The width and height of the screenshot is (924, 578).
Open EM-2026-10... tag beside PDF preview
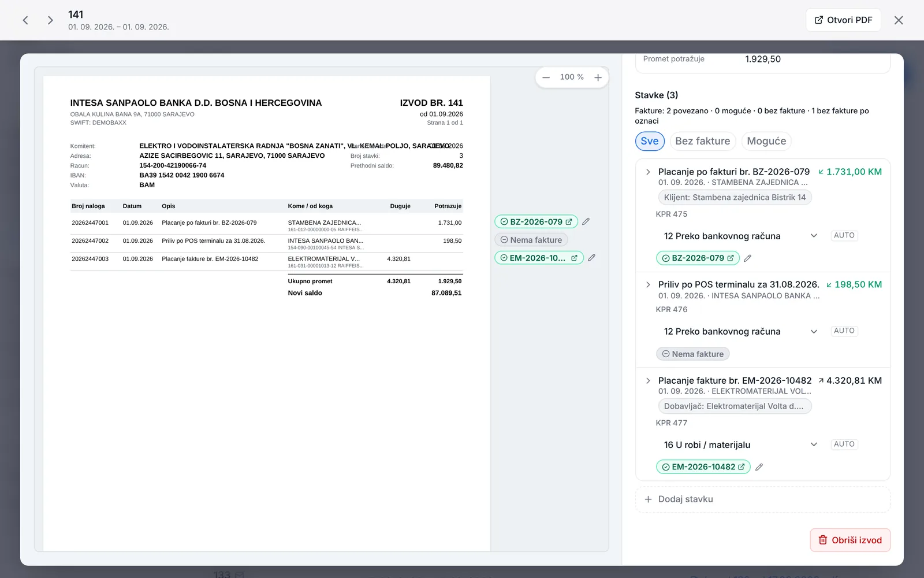coord(539,258)
